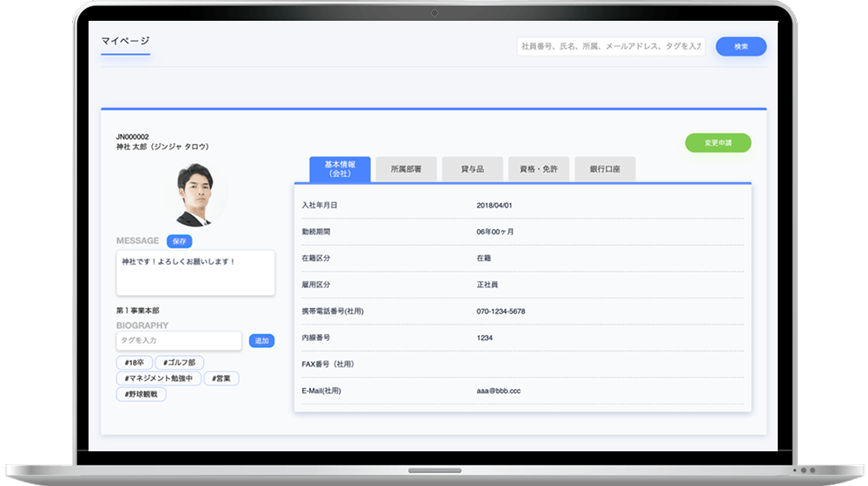The height and width of the screenshot is (486, 868).
Task: Switch to the 基本情報(会社) tab
Action: 339,169
